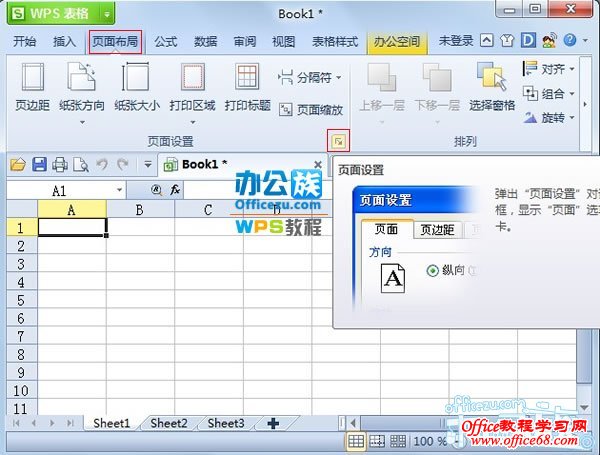600x455 pixels.
Task: Add a new sheet with plus icon
Action: tap(273, 423)
